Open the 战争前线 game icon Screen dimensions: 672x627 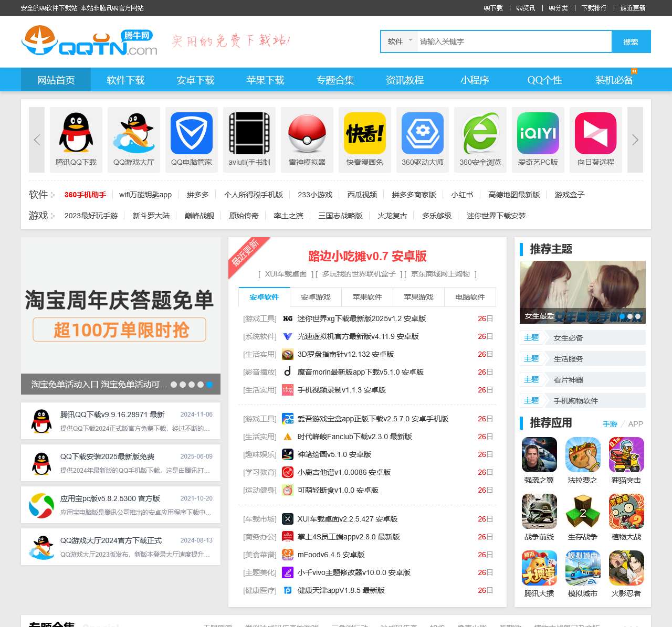tap(539, 512)
